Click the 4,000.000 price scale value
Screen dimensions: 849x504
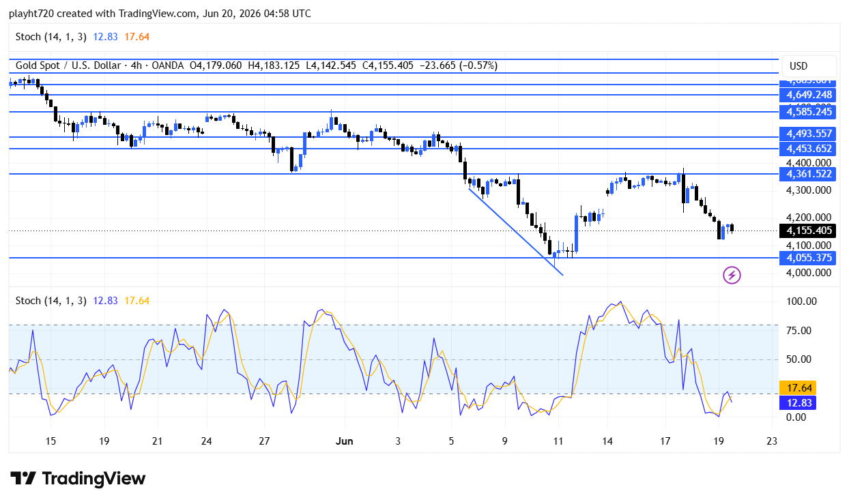(809, 273)
